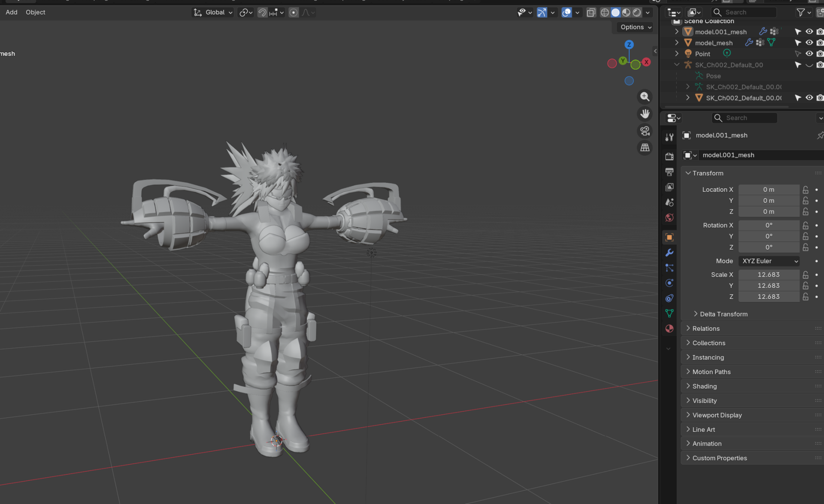Click the Y axis on navigation gizmo
The image size is (824, 504).
click(x=623, y=60)
